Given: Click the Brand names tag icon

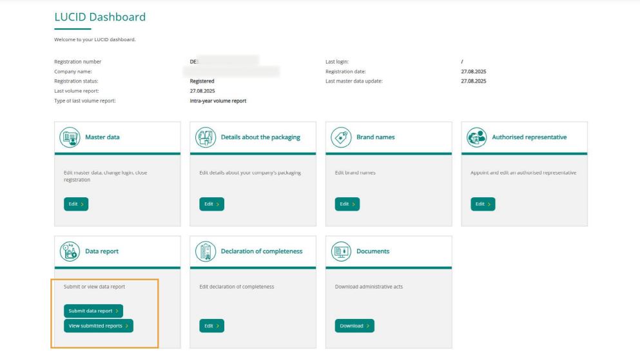Looking at the screenshot, I should click(341, 137).
